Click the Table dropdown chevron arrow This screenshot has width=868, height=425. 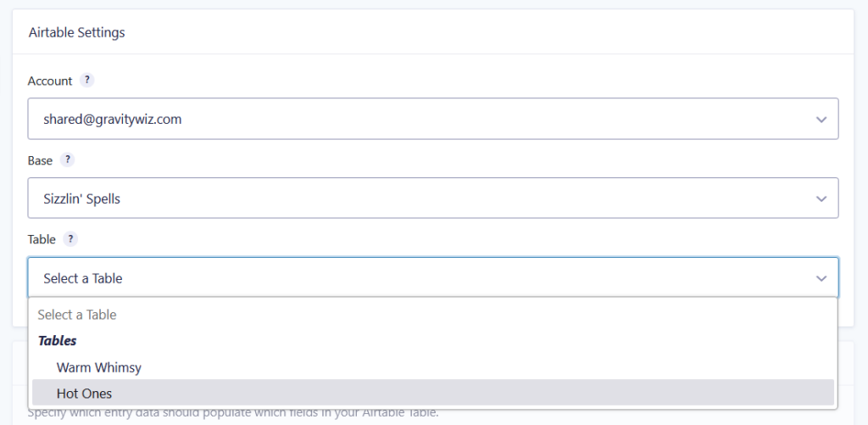(x=821, y=278)
